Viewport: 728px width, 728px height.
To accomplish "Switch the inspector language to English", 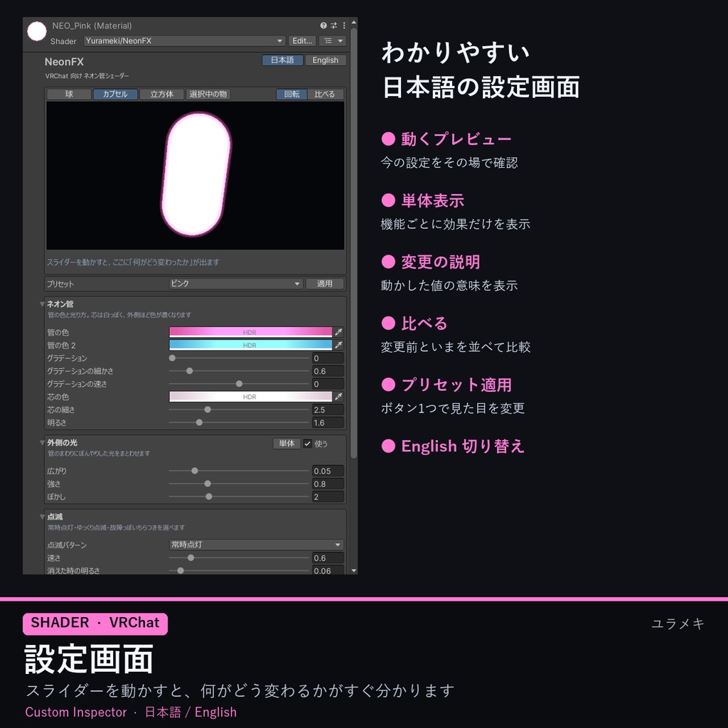I will (326, 60).
